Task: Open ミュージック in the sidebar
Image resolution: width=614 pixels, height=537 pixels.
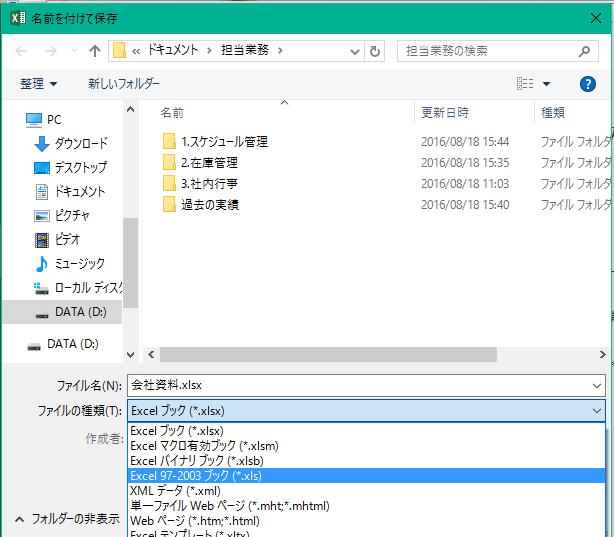Action: point(70,264)
